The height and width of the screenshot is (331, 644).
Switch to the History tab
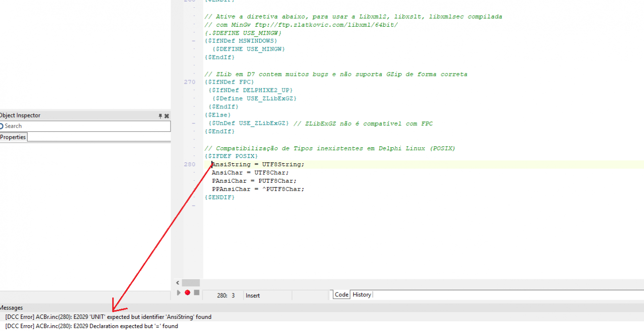pos(361,295)
